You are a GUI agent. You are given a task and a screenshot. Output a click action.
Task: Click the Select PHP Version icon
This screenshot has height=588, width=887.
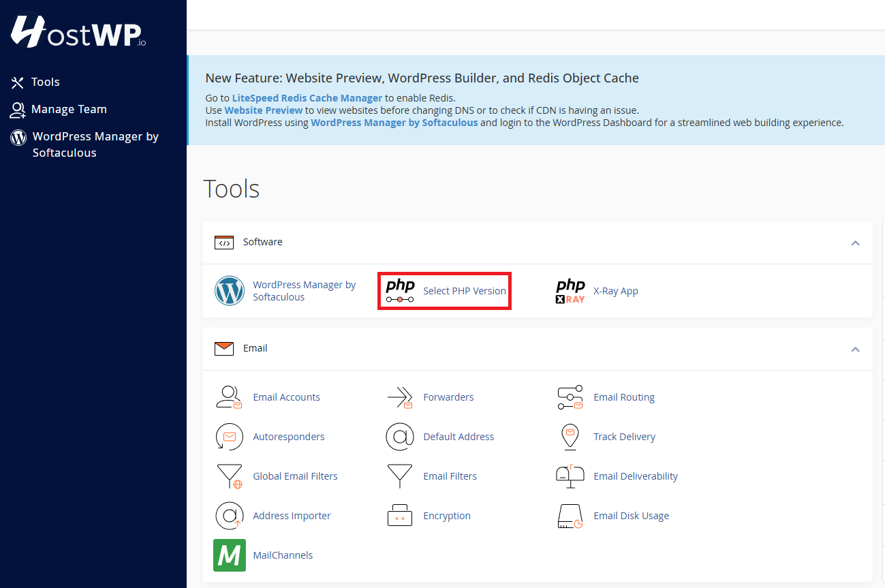pyautogui.click(x=400, y=291)
